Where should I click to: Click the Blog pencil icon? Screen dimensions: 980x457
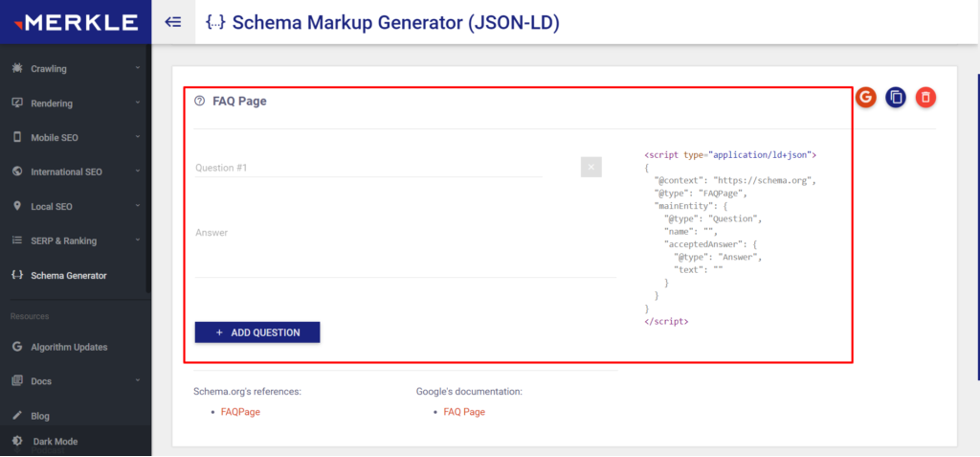coord(17,416)
